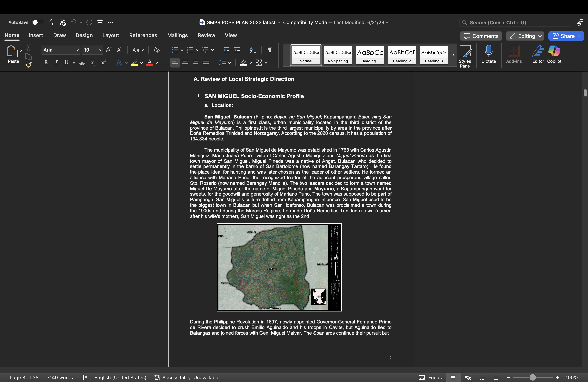Open the Comments pane
The width and height of the screenshot is (588, 382).
(481, 36)
